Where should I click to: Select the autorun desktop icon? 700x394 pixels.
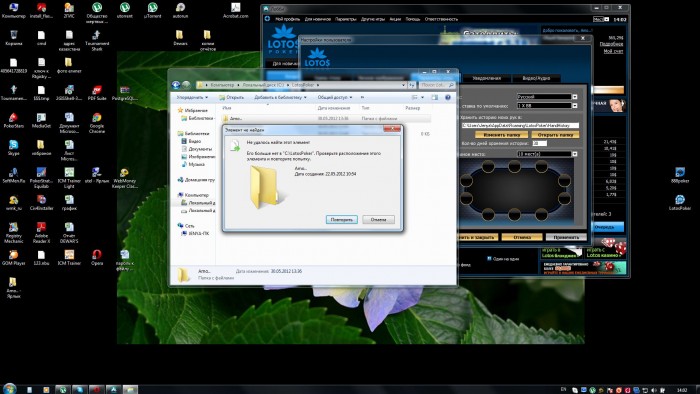180,10
